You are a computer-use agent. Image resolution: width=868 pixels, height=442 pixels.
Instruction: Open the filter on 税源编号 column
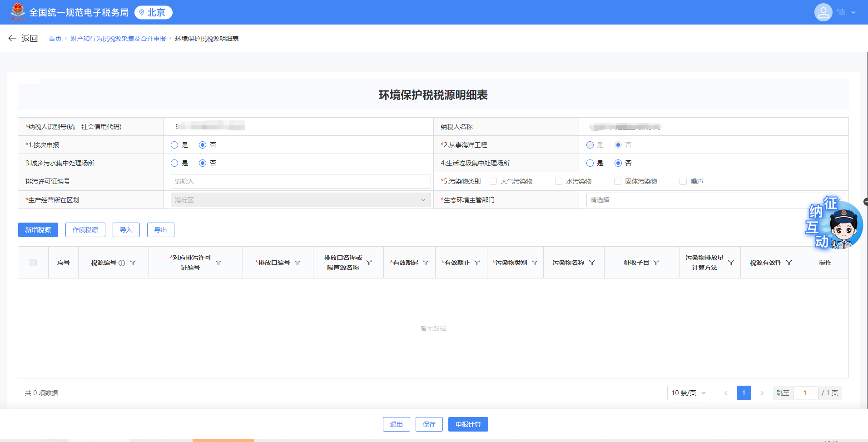pos(134,262)
